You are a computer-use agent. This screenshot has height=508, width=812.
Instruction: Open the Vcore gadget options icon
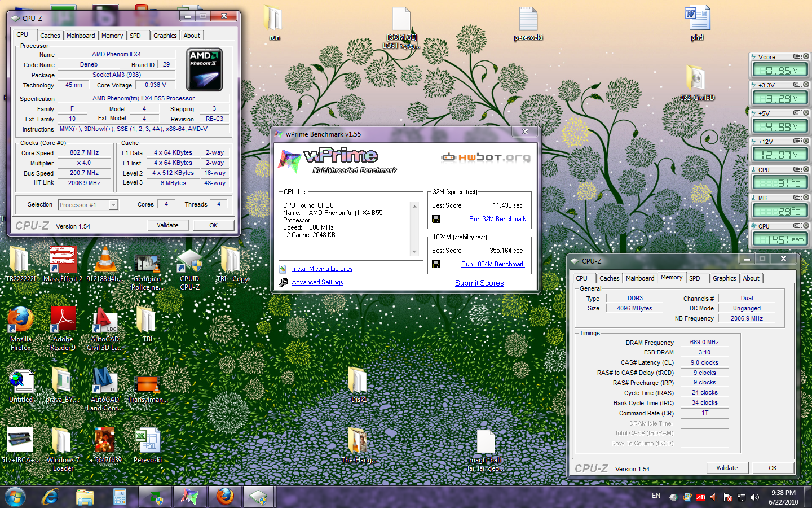[x=797, y=56]
